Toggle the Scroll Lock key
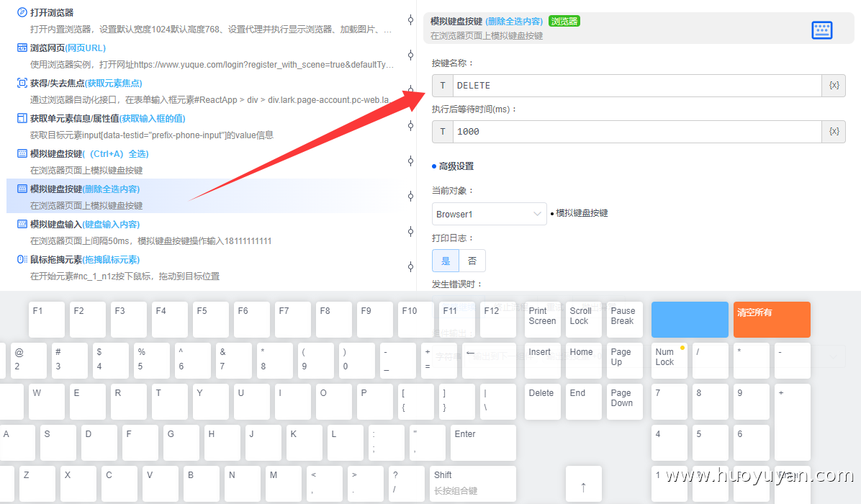 [584, 320]
